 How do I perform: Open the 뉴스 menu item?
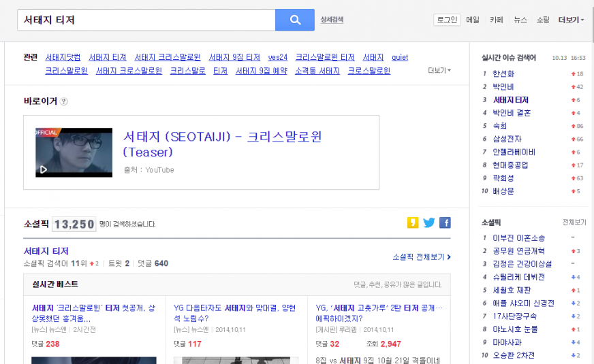(x=520, y=20)
